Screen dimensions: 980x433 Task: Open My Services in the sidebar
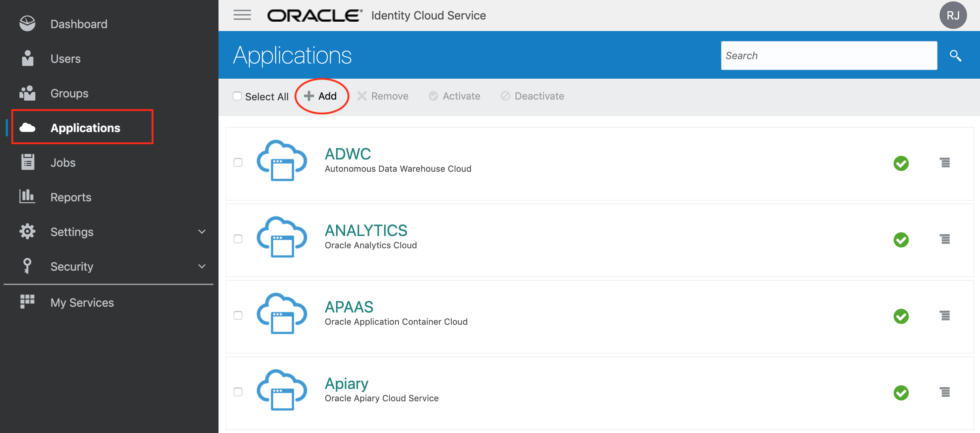(x=82, y=302)
